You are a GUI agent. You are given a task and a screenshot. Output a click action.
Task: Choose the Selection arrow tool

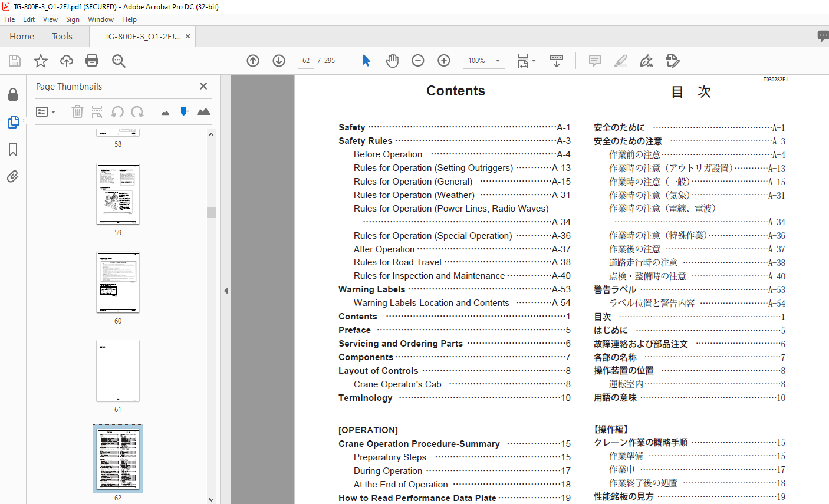tap(366, 61)
